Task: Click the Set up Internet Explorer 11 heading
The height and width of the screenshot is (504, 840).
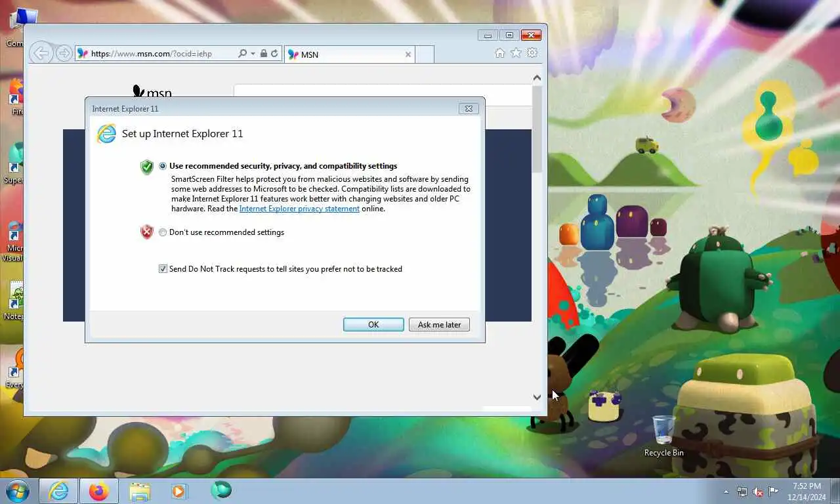Action: pos(182,134)
